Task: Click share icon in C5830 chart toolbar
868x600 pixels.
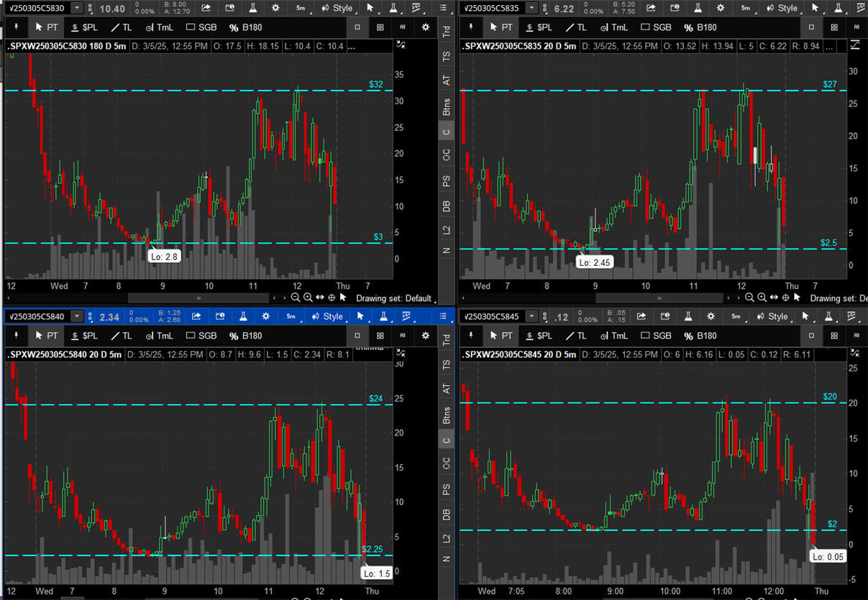Action: pyautogui.click(x=206, y=8)
